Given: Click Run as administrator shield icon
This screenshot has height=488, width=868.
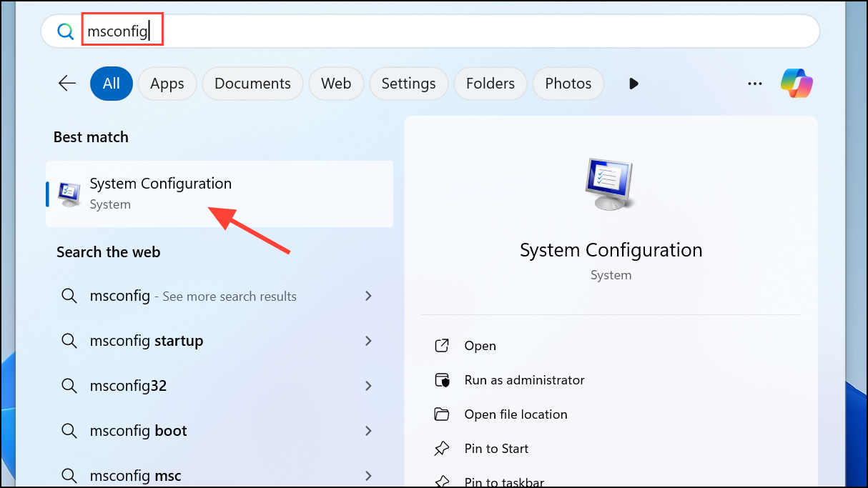Looking at the screenshot, I should [x=442, y=380].
